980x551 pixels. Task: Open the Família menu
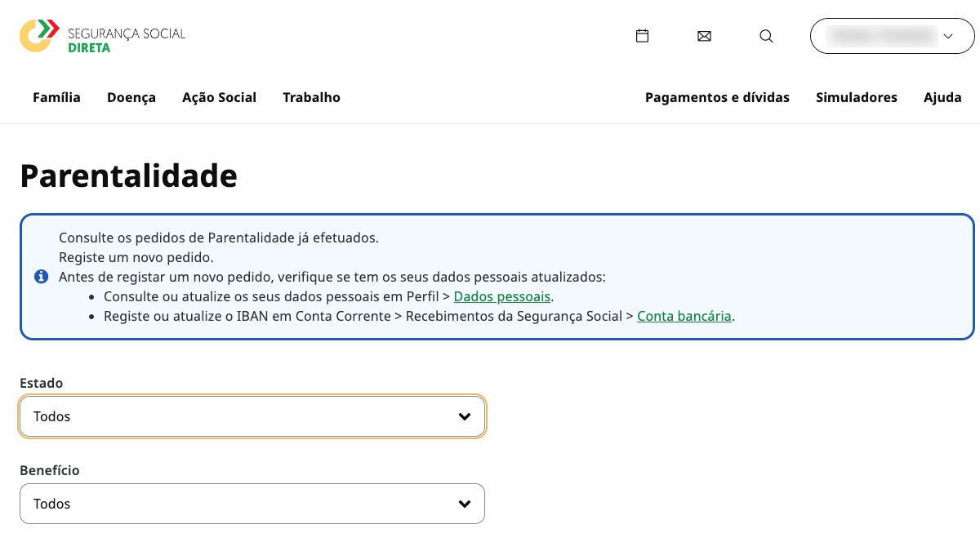(x=56, y=98)
